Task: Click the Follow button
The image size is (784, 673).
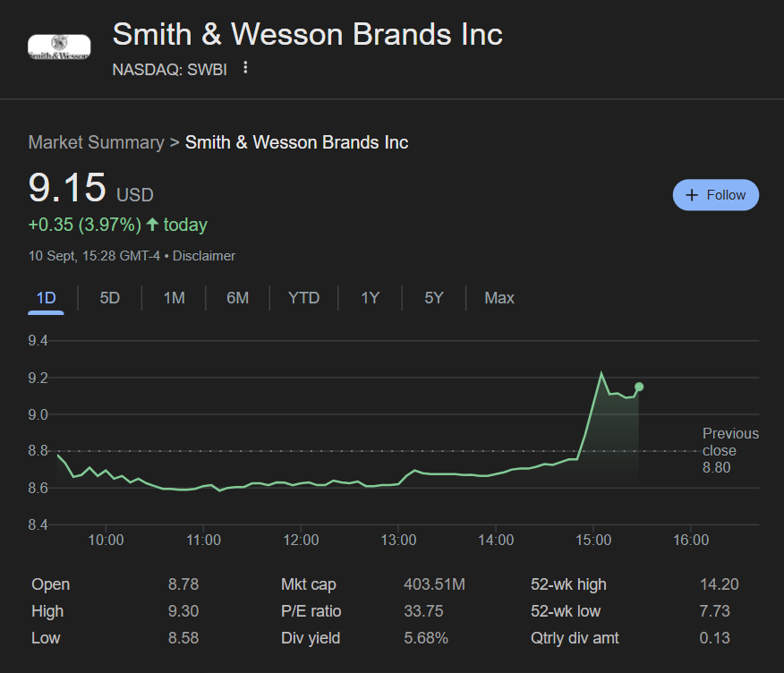Action: 715,195
